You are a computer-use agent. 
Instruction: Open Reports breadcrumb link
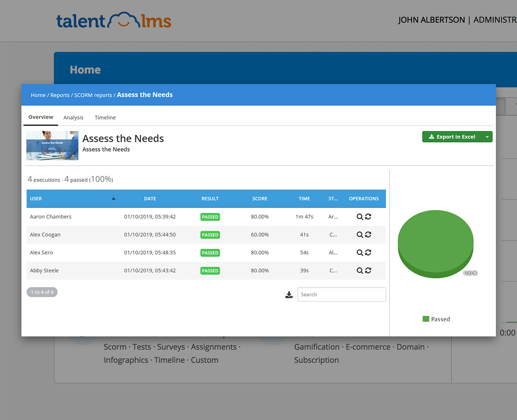(x=60, y=95)
